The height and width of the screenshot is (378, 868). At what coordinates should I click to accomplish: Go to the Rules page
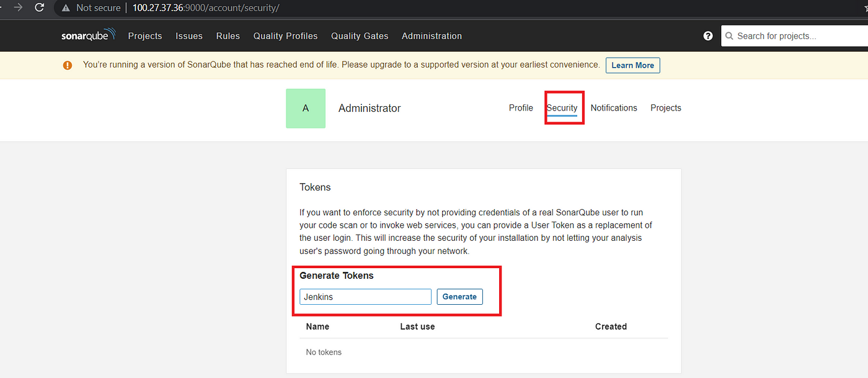[x=228, y=36]
